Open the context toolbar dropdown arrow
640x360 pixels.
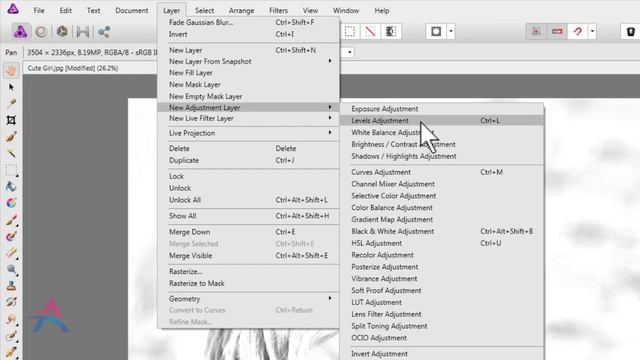coord(350,52)
